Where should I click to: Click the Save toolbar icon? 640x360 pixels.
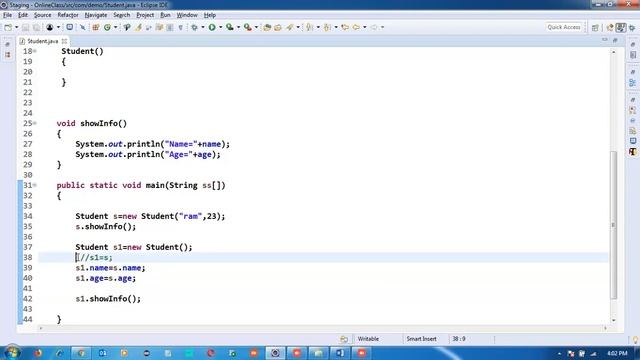click(25, 27)
